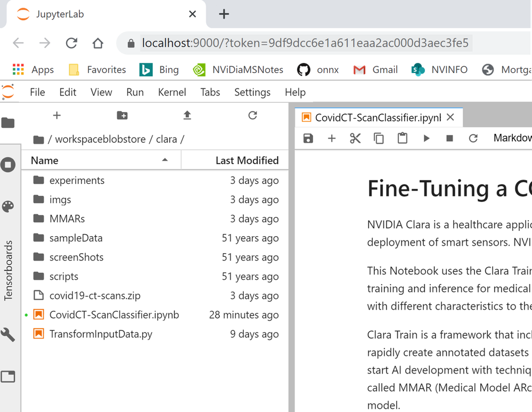Open the Running Terminals and Kernels panel
The height and width of the screenshot is (412, 532).
[8, 165]
